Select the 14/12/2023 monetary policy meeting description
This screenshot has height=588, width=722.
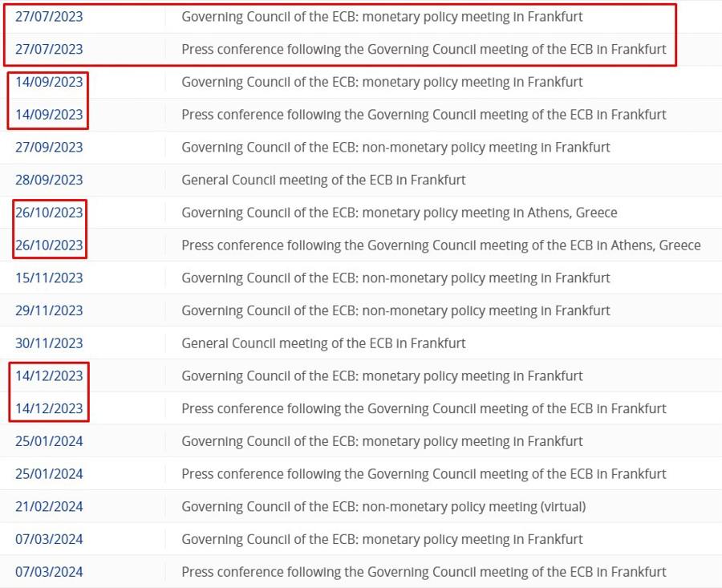click(x=382, y=376)
